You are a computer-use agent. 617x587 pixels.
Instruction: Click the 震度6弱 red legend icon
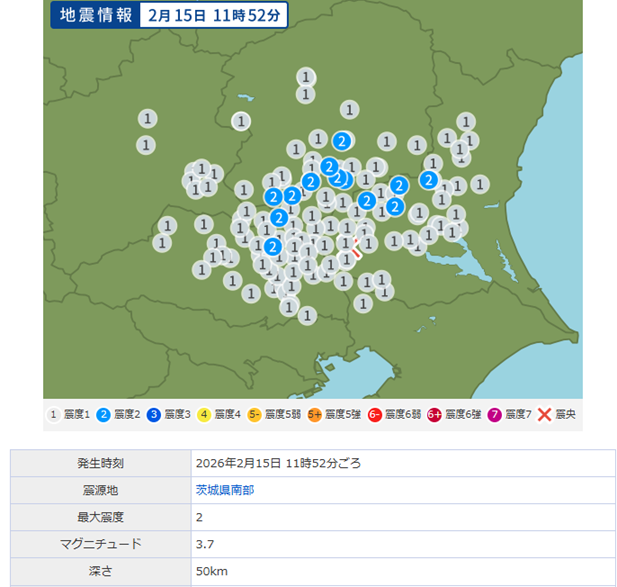[374, 414]
